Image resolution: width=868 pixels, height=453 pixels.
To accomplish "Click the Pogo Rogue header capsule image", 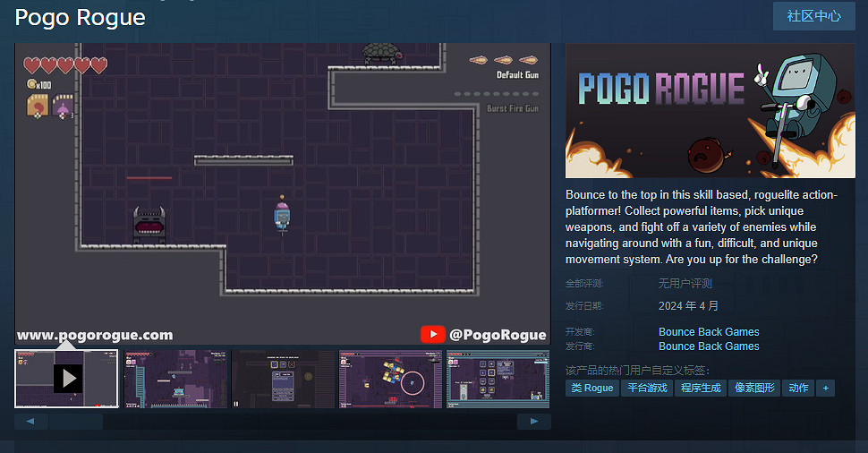I will (x=711, y=111).
